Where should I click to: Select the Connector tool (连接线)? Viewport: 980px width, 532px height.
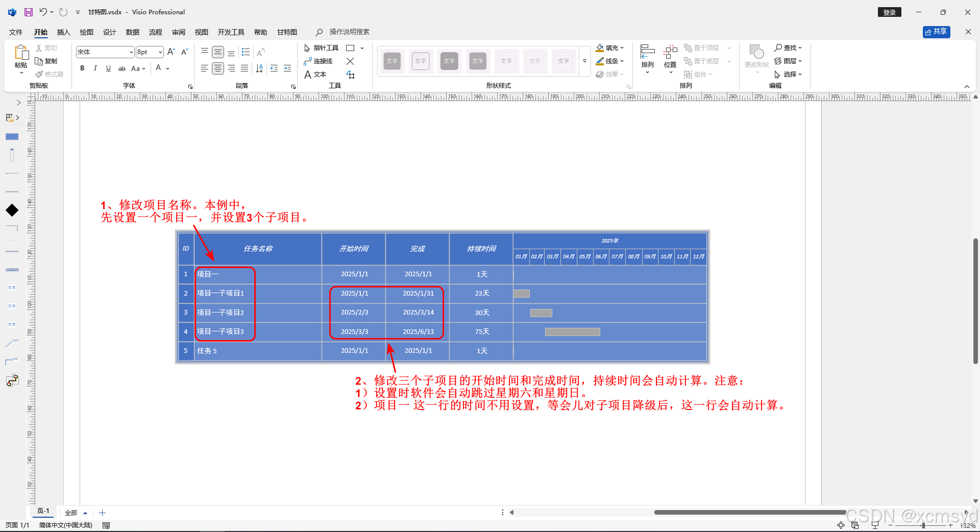pos(318,61)
